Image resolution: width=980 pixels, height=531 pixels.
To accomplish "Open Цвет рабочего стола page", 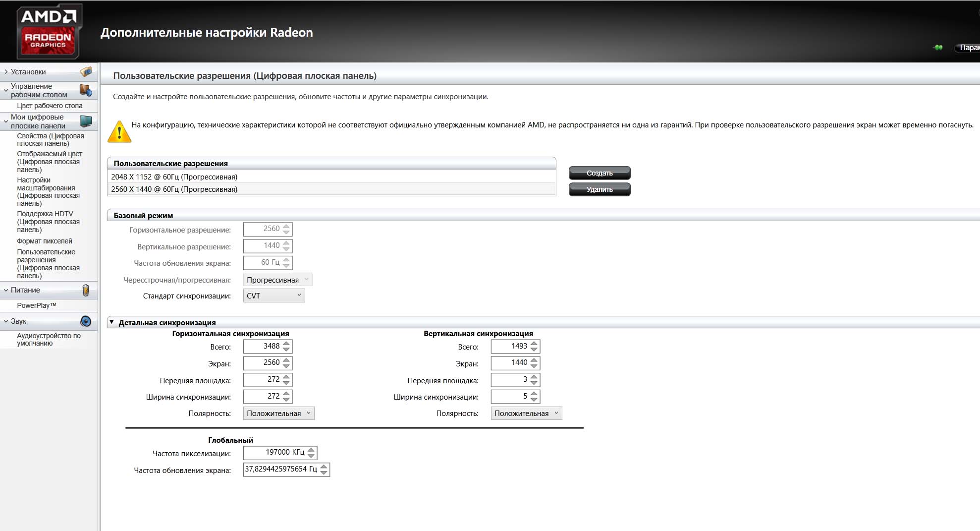I will (50, 106).
